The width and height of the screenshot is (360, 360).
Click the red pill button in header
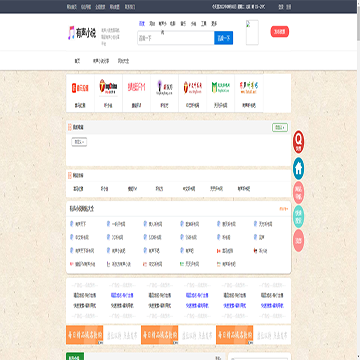[280, 32]
